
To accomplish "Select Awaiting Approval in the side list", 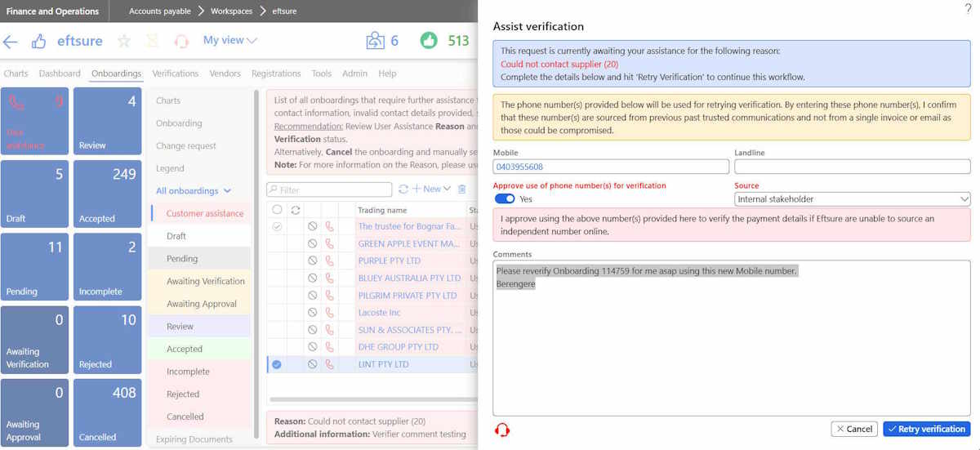I will point(202,304).
